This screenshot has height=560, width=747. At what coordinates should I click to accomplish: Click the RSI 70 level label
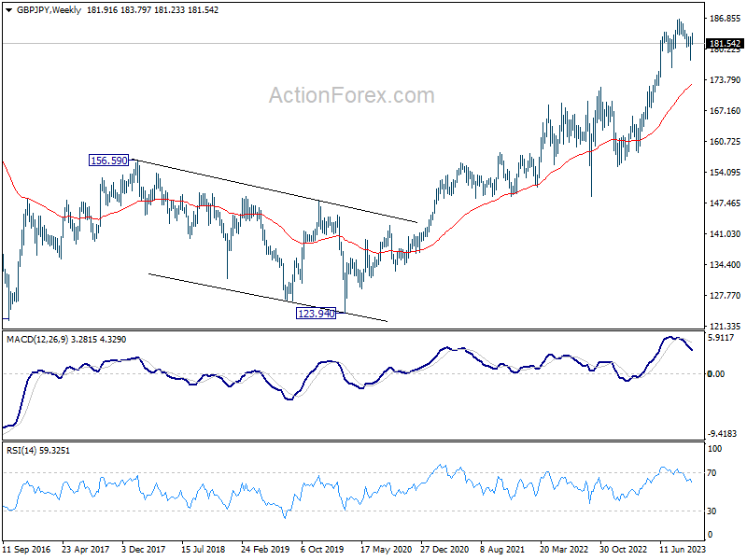pos(712,473)
